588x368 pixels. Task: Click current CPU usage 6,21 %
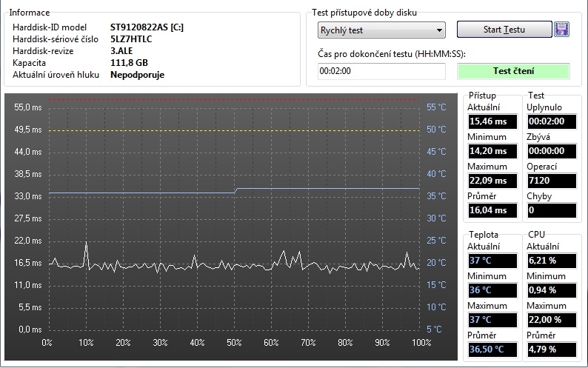point(552,261)
